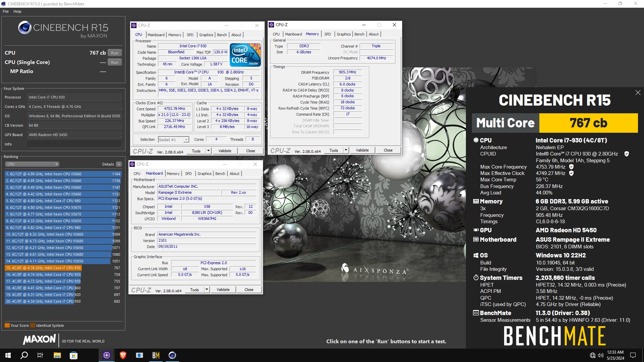
Task: Select ranking bar 1 Xeon X5660 4.99 GHz
Action: pos(63,174)
